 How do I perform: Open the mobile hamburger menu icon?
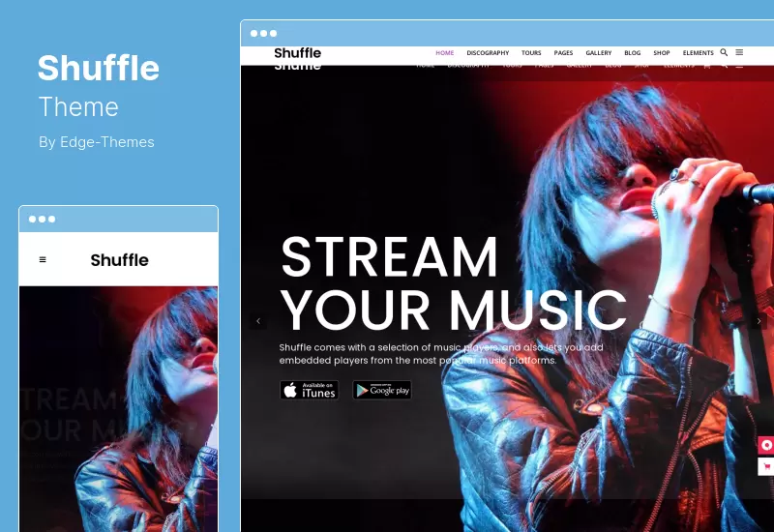pos(43,259)
